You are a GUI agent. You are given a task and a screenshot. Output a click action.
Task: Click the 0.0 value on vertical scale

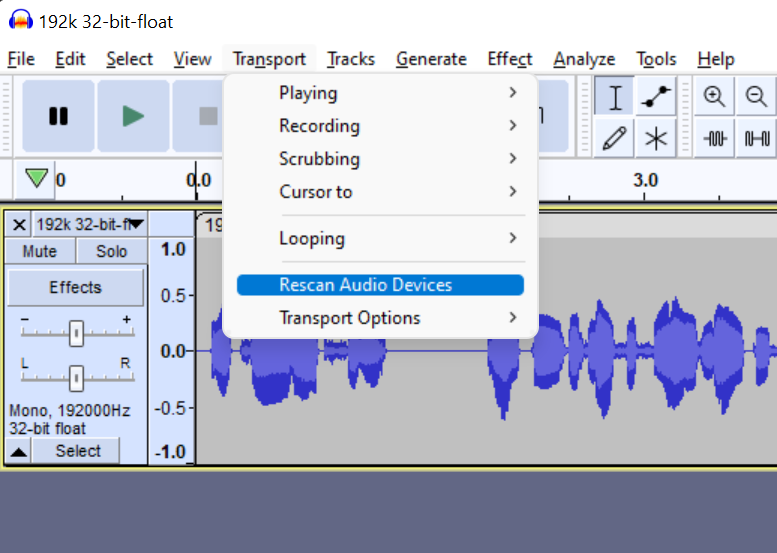(x=173, y=351)
